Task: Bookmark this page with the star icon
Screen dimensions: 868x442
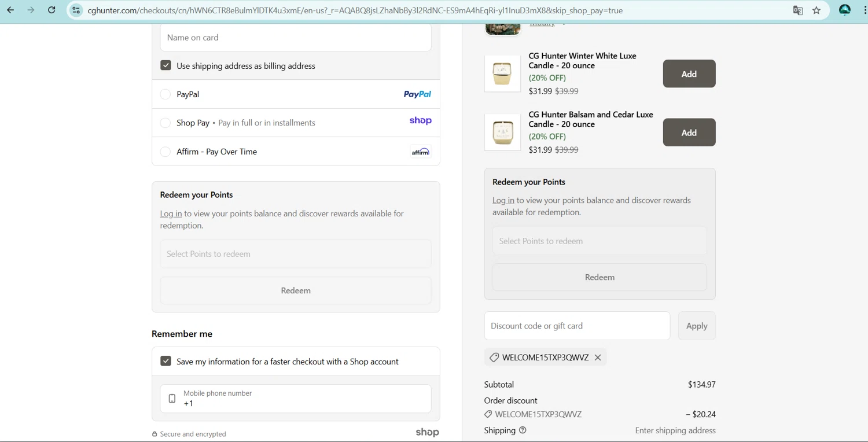Action: 816,10
